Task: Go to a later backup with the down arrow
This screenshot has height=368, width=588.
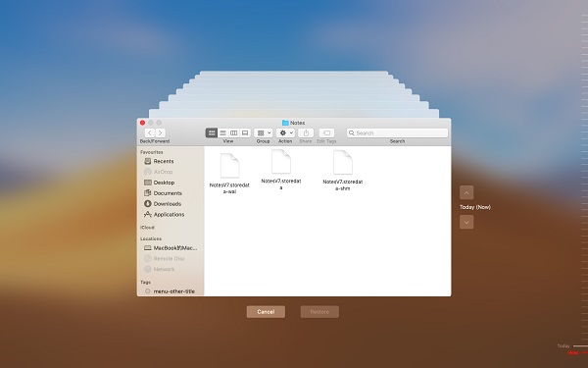Action: (466, 222)
